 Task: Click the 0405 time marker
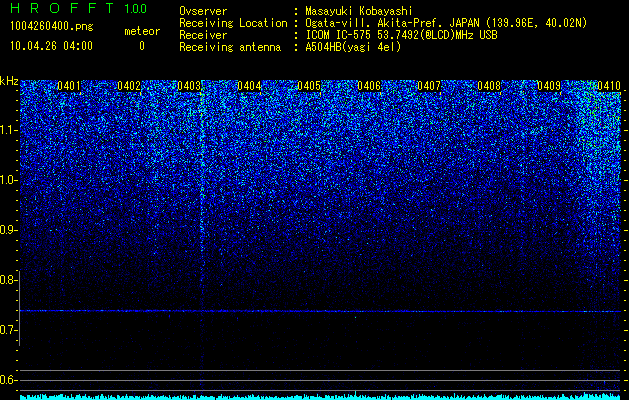[x=309, y=86]
